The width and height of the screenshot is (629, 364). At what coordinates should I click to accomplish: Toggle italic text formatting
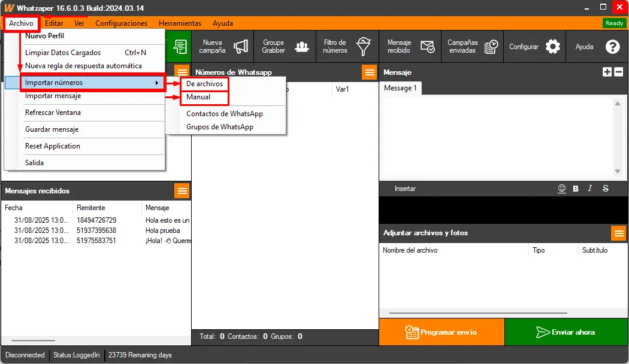pyautogui.click(x=590, y=189)
